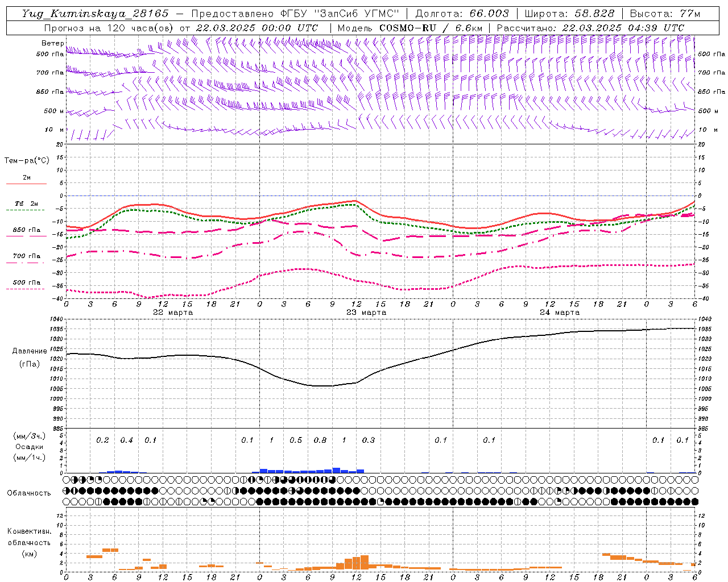
Task: Click the "500 м" wind level on left axis
Action: point(54,111)
